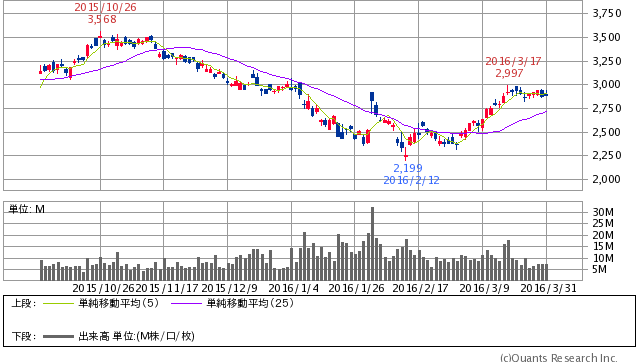Click the 3,568 high price label

102,20
